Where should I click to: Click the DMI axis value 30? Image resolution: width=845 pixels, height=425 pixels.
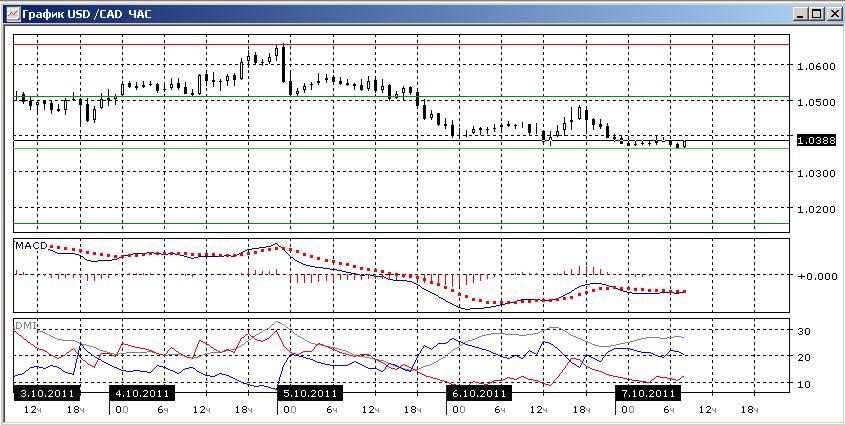tap(805, 331)
